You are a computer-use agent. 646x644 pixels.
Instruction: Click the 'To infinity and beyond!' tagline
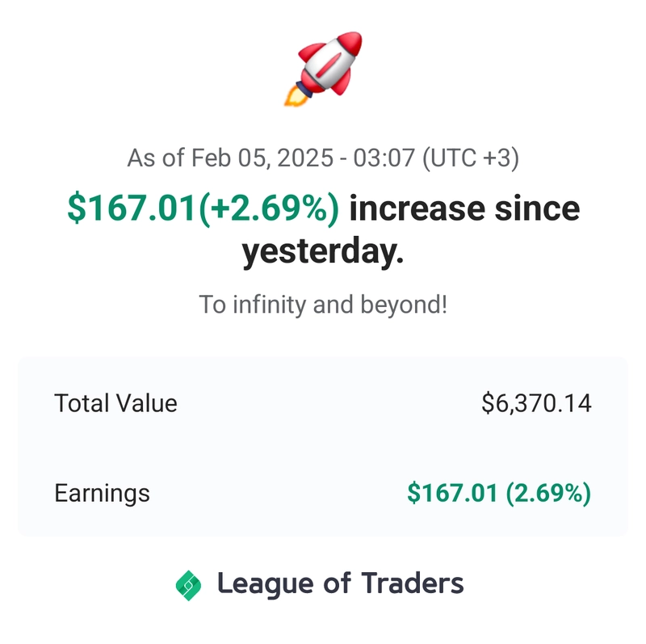(x=323, y=305)
